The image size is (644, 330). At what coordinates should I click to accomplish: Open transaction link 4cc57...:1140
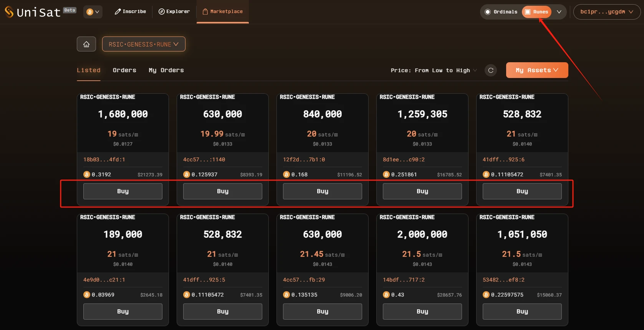204,159
